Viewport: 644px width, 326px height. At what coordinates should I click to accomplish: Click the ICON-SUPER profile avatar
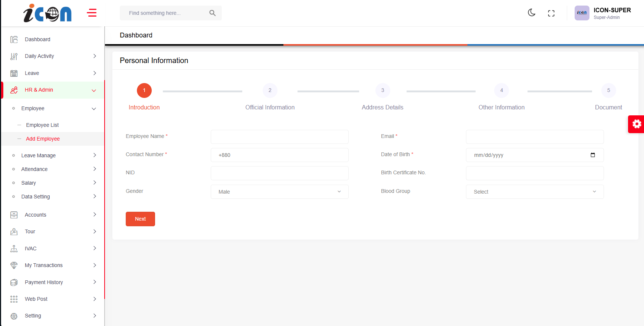(582, 13)
